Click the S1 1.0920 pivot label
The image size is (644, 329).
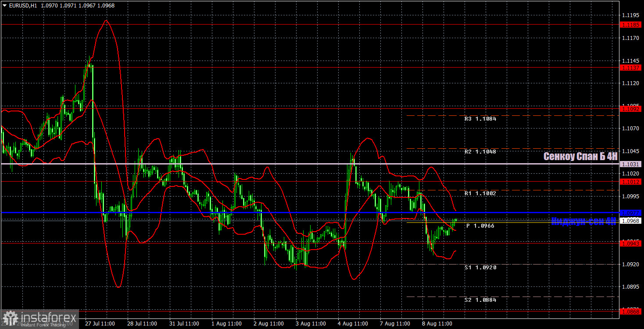(480, 267)
